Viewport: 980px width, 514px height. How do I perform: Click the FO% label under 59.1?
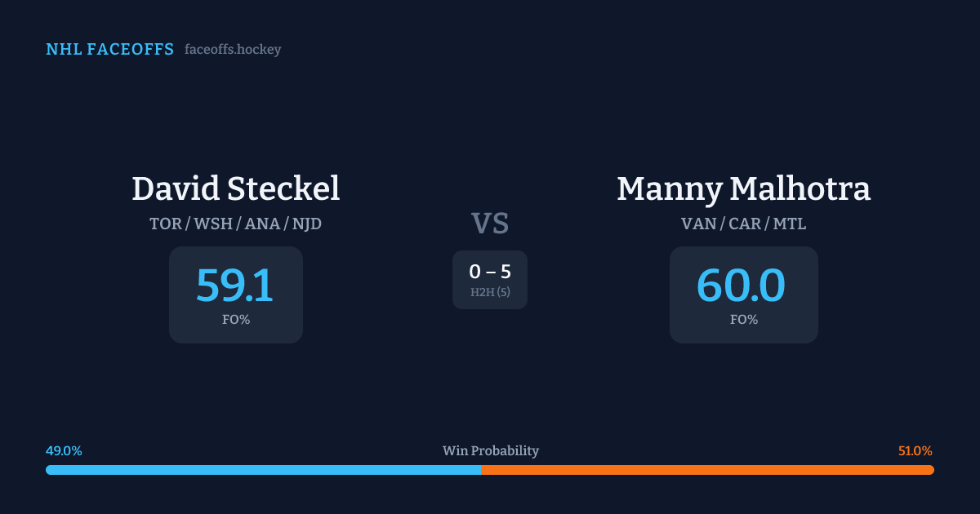coord(235,320)
